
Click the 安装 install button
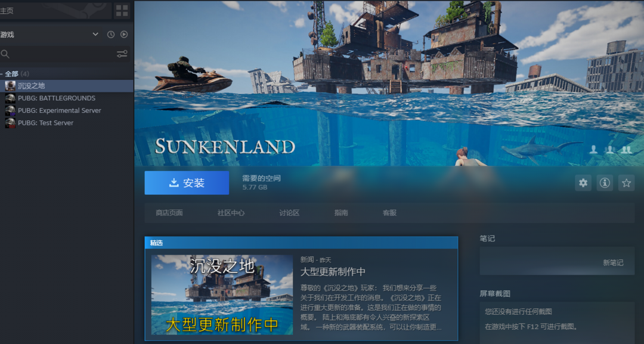[187, 182]
